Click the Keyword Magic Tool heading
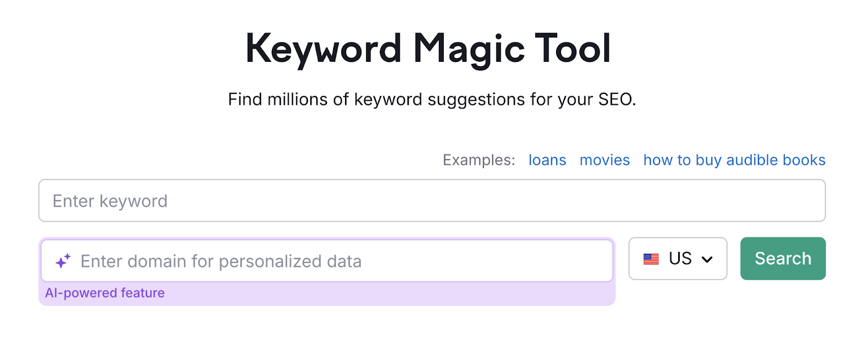 pyautogui.click(x=429, y=49)
